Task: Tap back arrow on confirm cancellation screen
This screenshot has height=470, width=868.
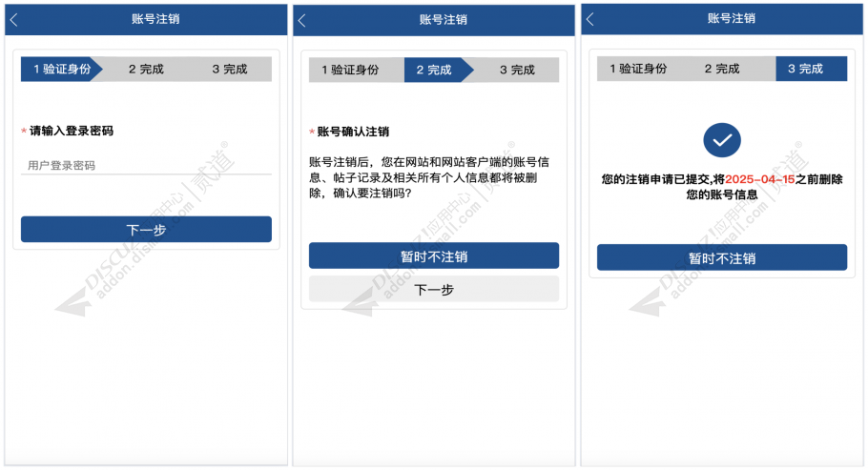Action: pos(301,20)
